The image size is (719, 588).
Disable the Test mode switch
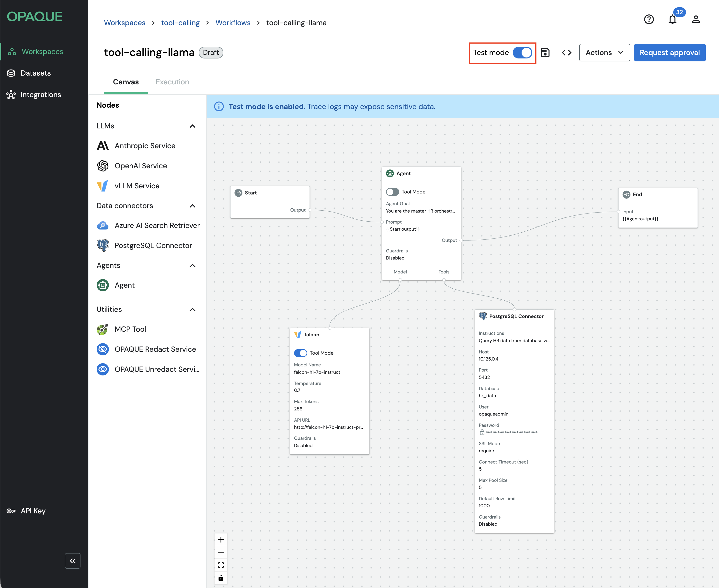pyautogui.click(x=522, y=53)
